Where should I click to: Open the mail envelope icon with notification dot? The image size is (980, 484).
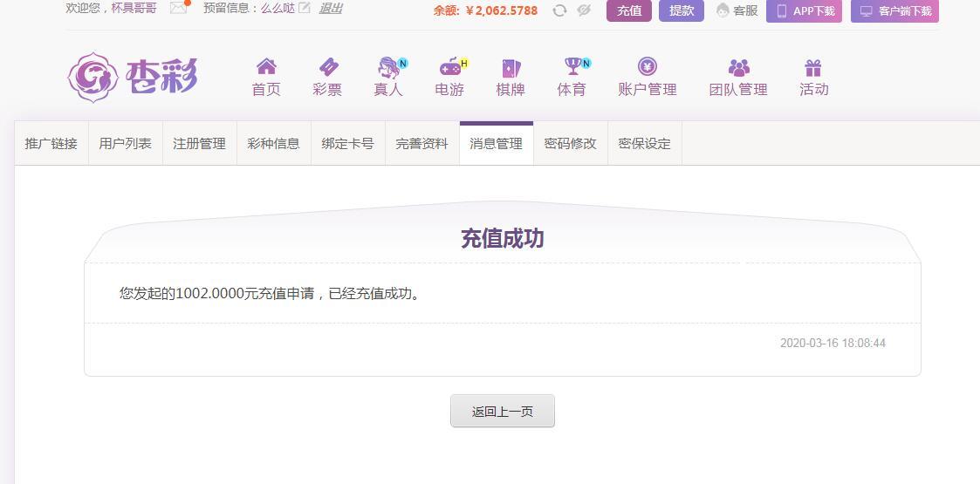pyautogui.click(x=179, y=8)
